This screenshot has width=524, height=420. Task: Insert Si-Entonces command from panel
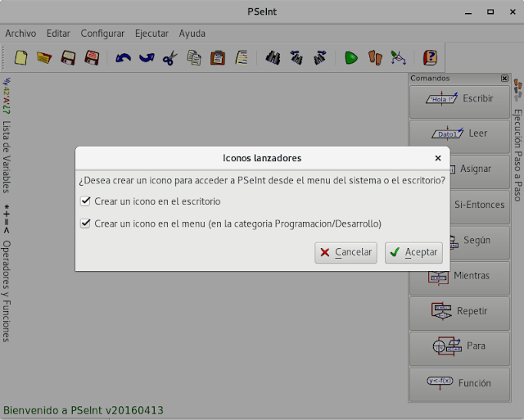tap(480, 207)
